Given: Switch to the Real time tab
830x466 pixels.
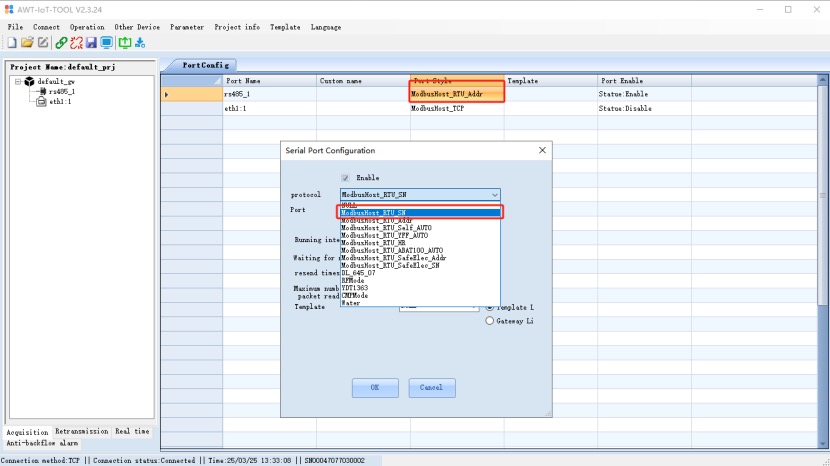Looking at the screenshot, I should (x=132, y=432).
